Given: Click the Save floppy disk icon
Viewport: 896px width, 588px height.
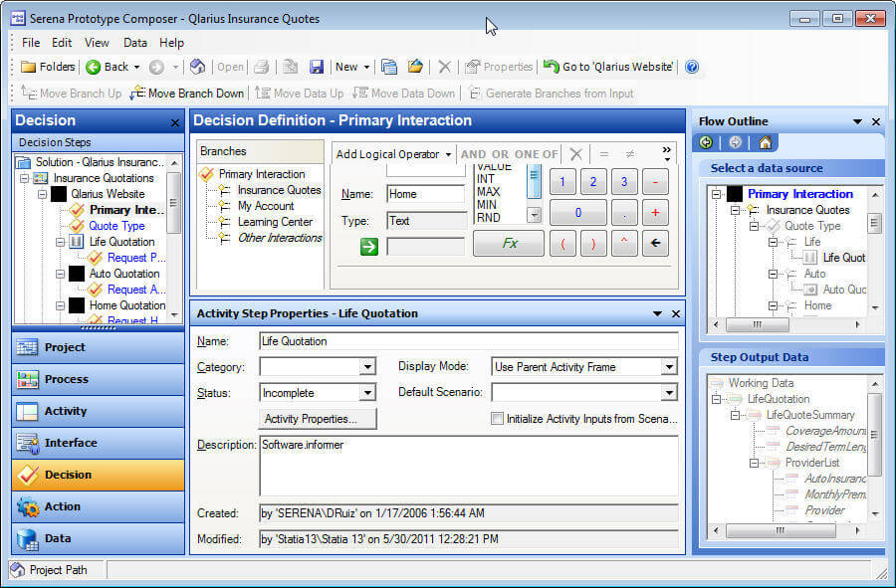Looking at the screenshot, I should click(317, 67).
